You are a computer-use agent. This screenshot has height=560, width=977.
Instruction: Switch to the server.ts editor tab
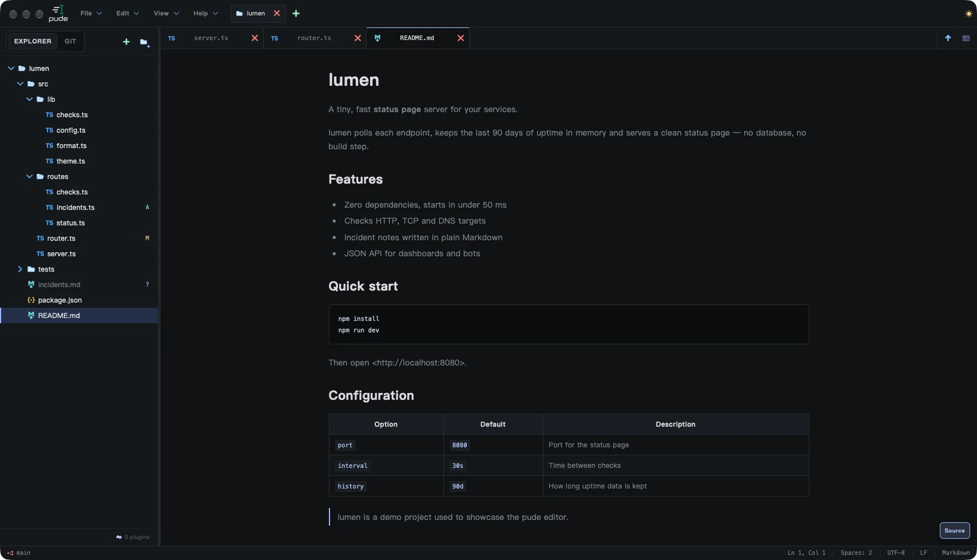211,38
